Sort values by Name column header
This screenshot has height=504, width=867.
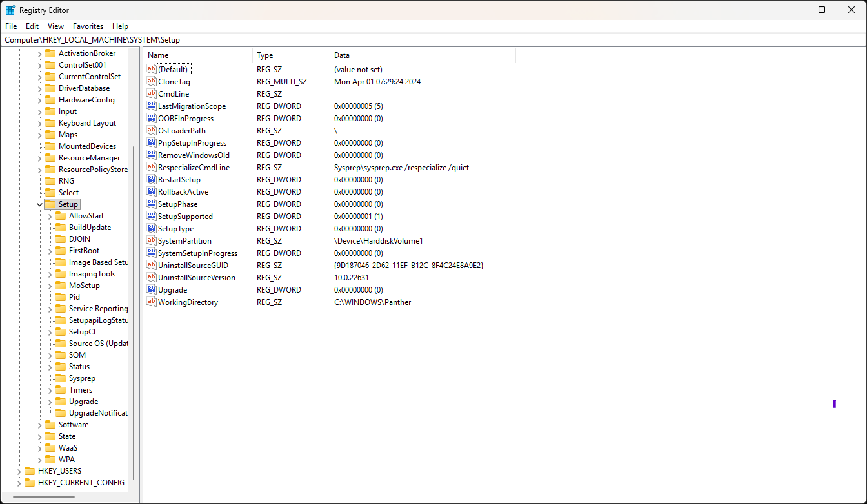pos(197,55)
